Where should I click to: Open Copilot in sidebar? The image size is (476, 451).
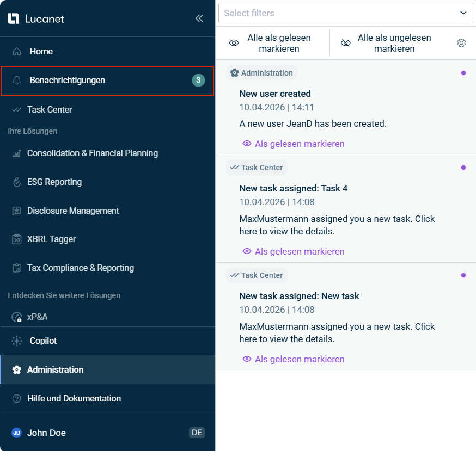[x=107, y=341]
